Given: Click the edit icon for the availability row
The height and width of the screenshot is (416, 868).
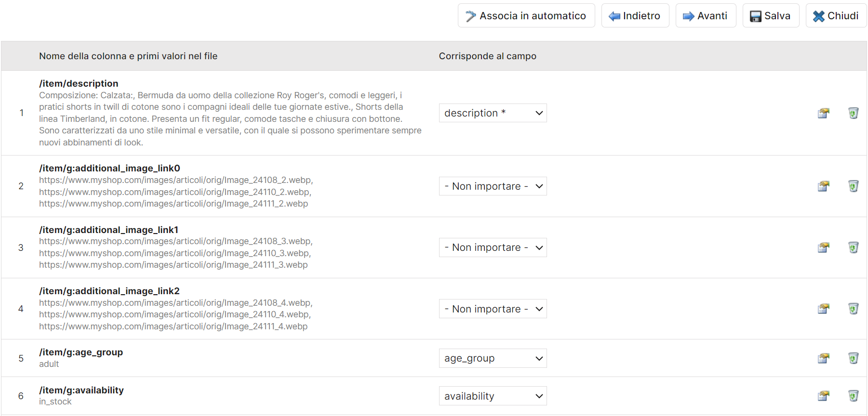Looking at the screenshot, I should click(823, 396).
